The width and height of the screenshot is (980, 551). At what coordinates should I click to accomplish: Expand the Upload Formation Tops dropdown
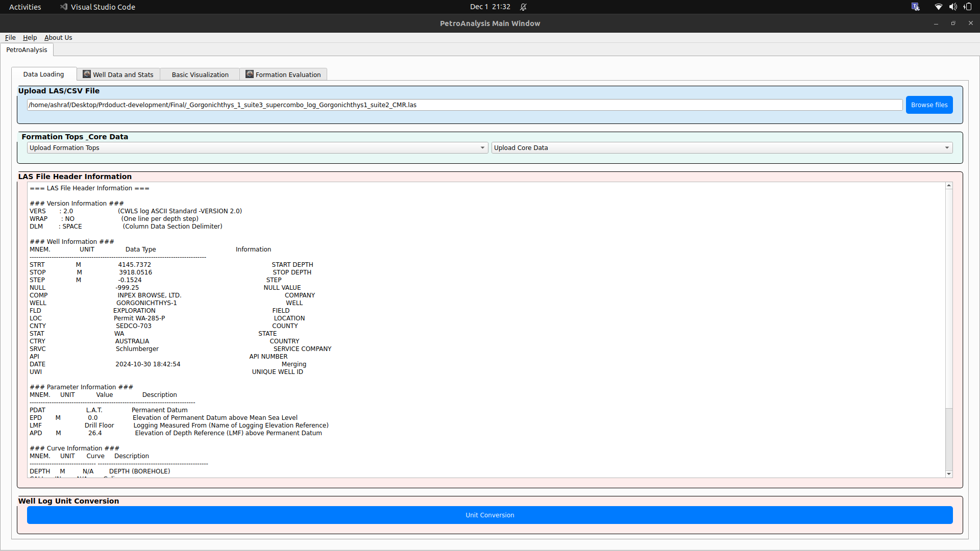[482, 148]
